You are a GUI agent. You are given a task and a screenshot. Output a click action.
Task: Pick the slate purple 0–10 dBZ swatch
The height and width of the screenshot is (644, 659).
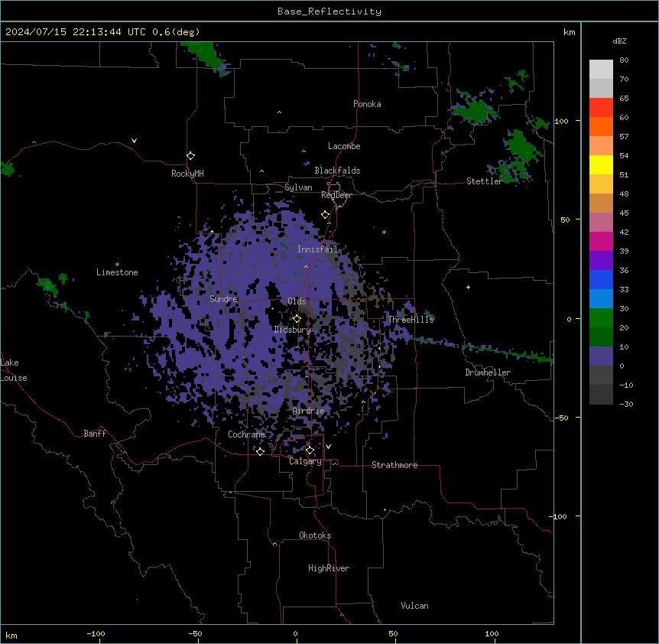[x=601, y=356]
